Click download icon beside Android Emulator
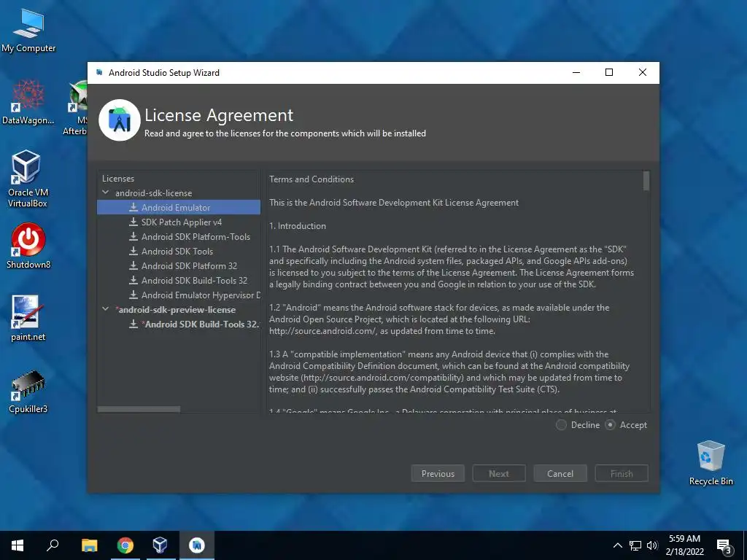The image size is (747, 560). click(133, 208)
